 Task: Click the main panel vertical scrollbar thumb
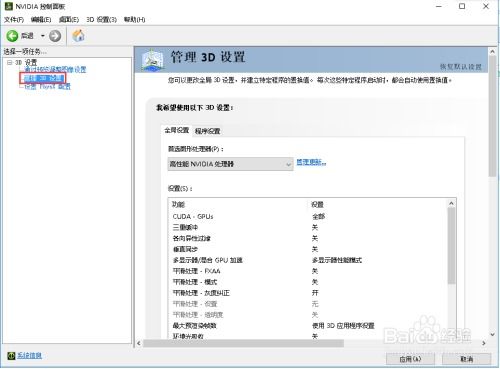(x=492, y=117)
